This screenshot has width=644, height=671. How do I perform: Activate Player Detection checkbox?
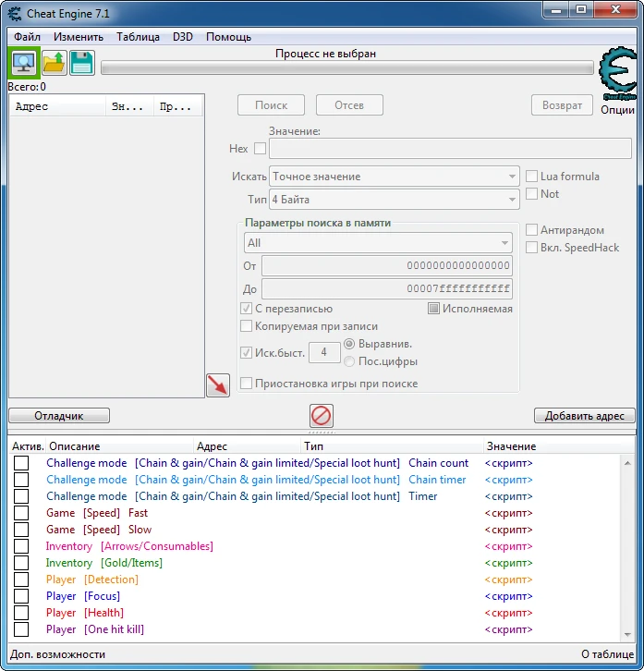click(x=21, y=579)
